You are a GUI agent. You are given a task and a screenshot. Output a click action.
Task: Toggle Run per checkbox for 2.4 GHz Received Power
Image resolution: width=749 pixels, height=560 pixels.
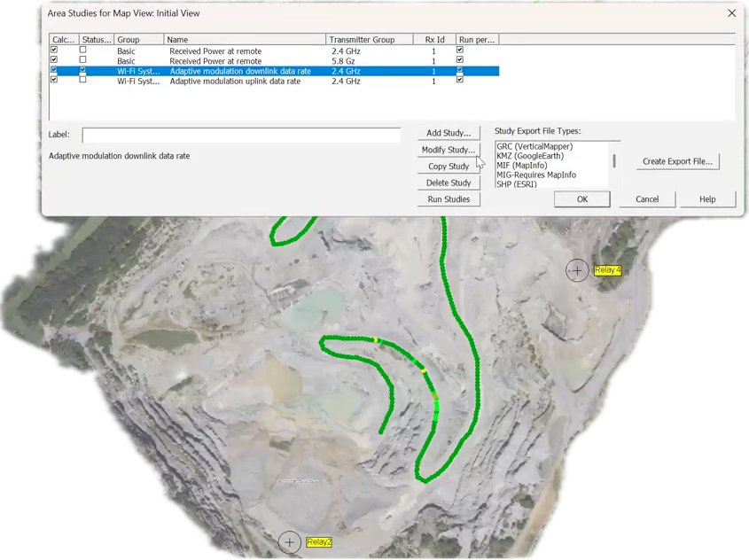coord(460,50)
